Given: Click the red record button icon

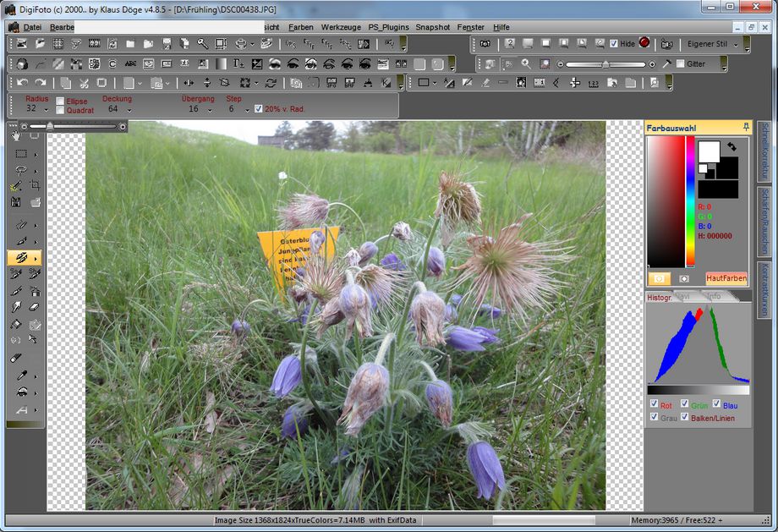Looking at the screenshot, I should 644,43.
